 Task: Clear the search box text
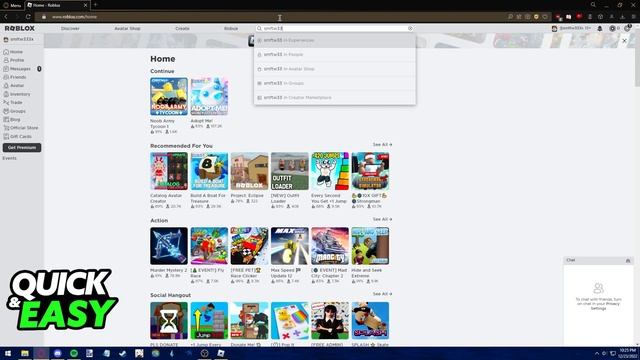pyautogui.click(x=410, y=29)
